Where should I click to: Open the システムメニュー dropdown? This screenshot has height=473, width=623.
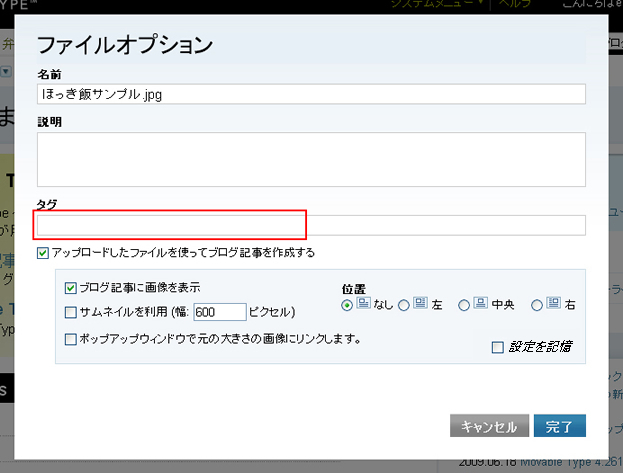coord(435,5)
